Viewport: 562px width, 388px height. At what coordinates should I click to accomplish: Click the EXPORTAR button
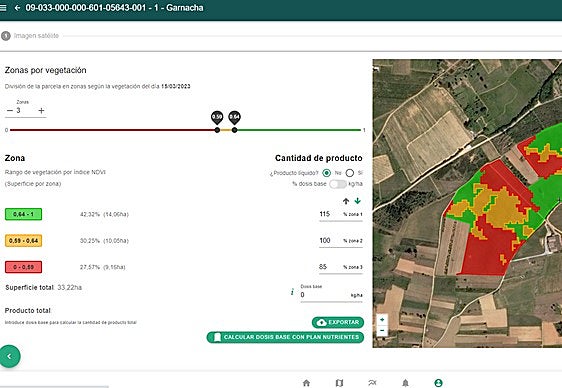coord(338,322)
